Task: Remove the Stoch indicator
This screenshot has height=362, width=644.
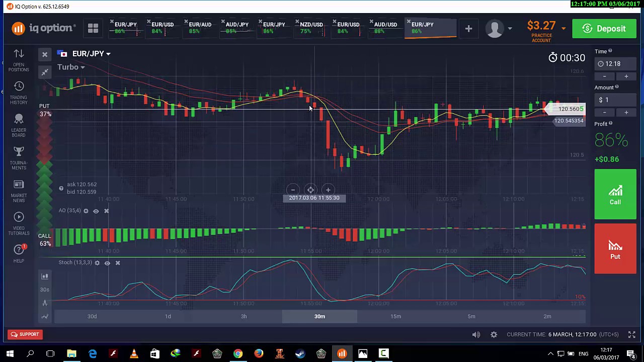Action: click(118, 262)
